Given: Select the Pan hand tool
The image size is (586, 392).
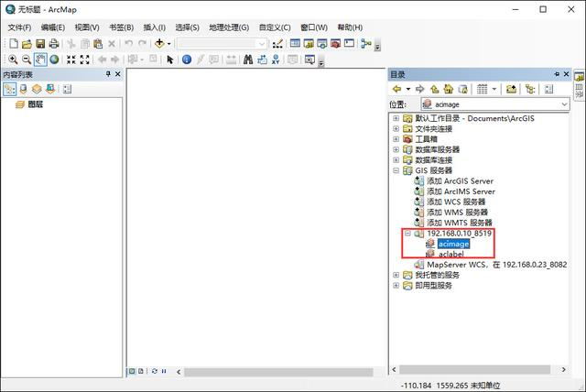Looking at the screenshot, I should point(40,60).
